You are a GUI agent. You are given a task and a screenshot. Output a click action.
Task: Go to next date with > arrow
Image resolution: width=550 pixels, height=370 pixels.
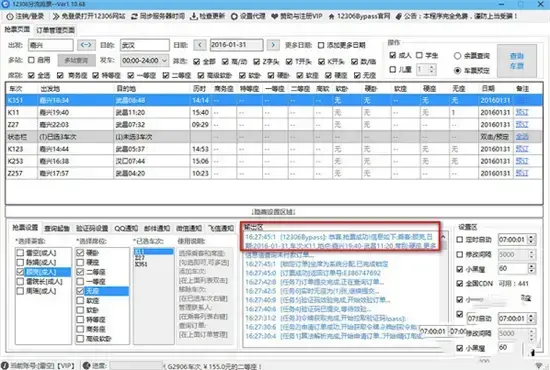(273, 45)
